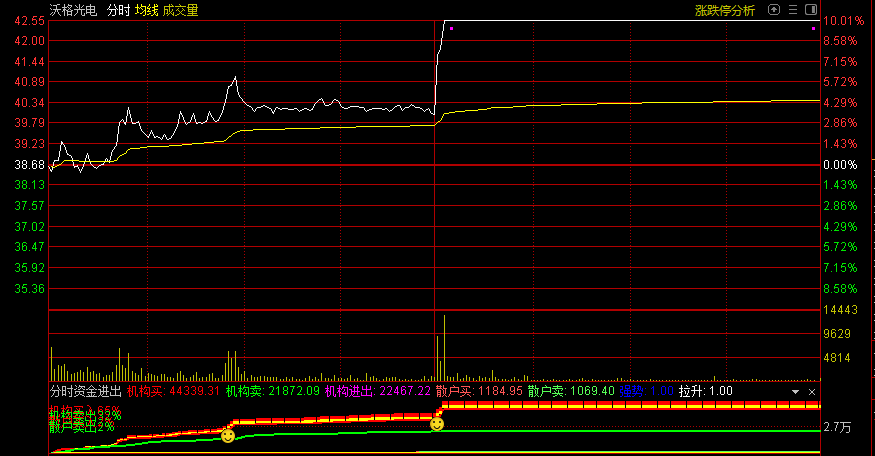This screenshot has height=456, width=875.
Task: Collapse the indicator panel with minus icon
Action: (x=795, y=391)
